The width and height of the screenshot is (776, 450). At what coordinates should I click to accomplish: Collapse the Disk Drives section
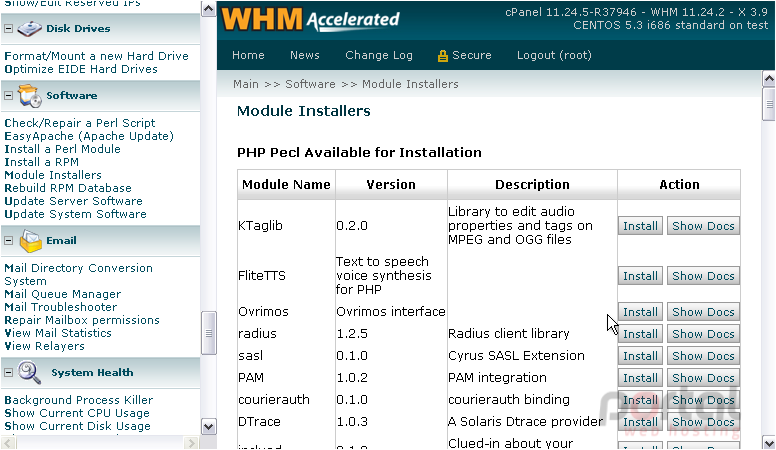click(x=8, y=29)
